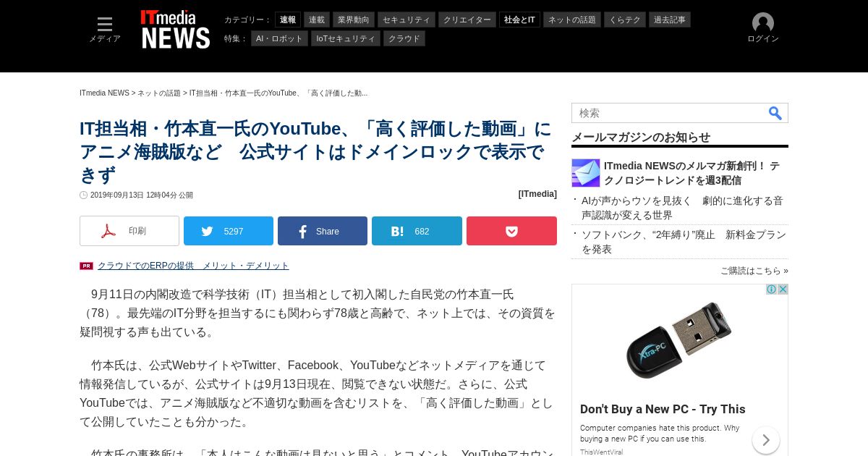Viewport: 868px width, 456px height.
Task: Click the [ITmedia] source label
Action: click(537, 194)
